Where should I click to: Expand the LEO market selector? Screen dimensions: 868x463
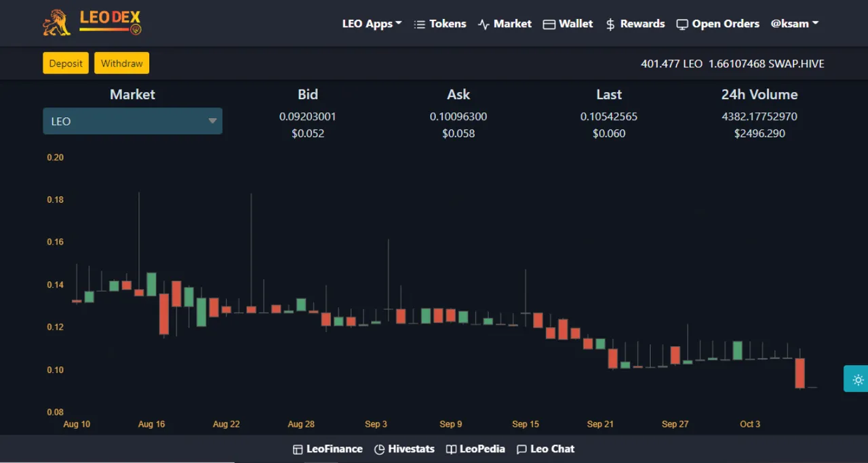click(x=132, y=121)
